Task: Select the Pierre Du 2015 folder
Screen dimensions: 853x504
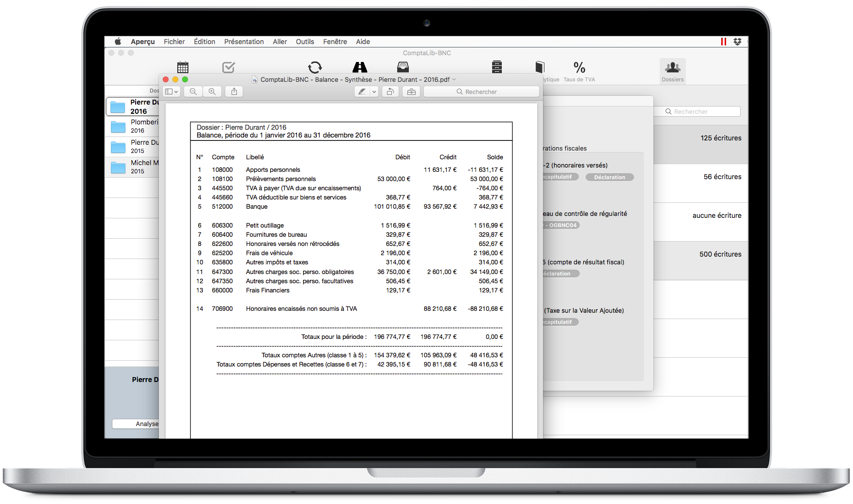Action: point(132,147)
